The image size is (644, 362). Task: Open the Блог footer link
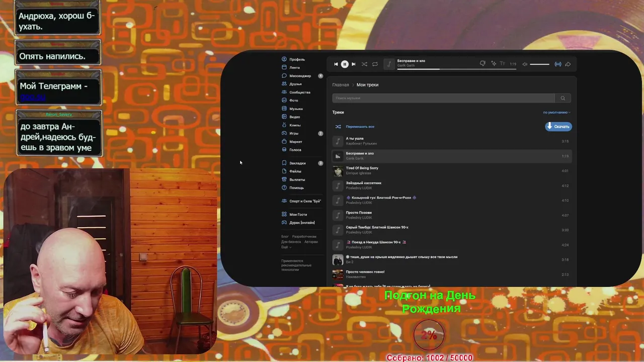click(x=285, y=236)
